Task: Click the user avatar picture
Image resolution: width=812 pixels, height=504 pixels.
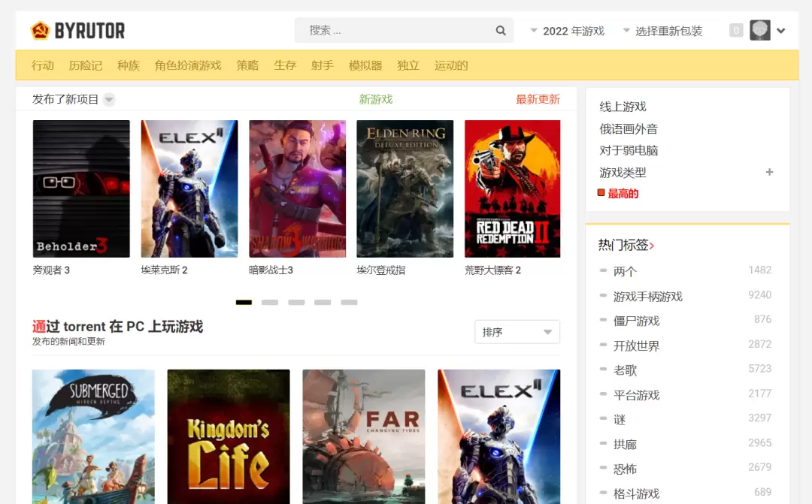Action: pos(759,31)
